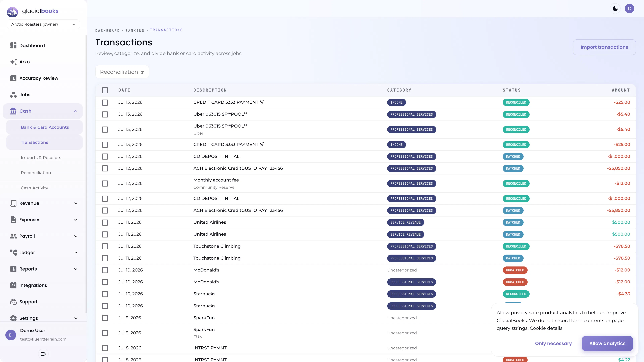Check the Uncategorized McDonald's row

pyautogui.click(x=105, y=270)
